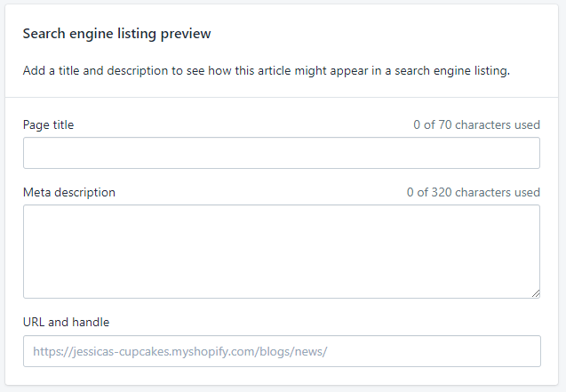Screen dimensions: 566x392
Task: Click the 0 of 70 characters counter
Action: pyautogui.click(x=476, y=125)
